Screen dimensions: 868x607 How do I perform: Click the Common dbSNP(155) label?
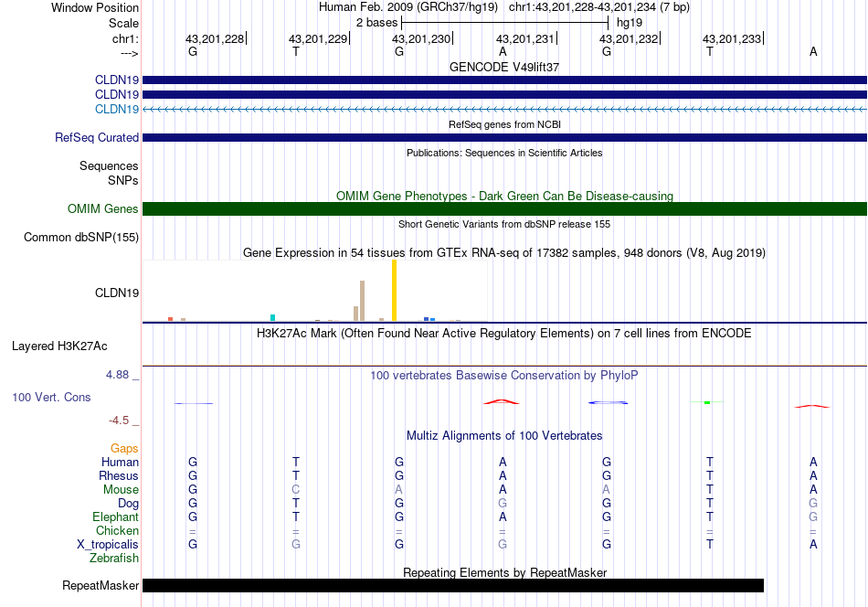point(81,237)
